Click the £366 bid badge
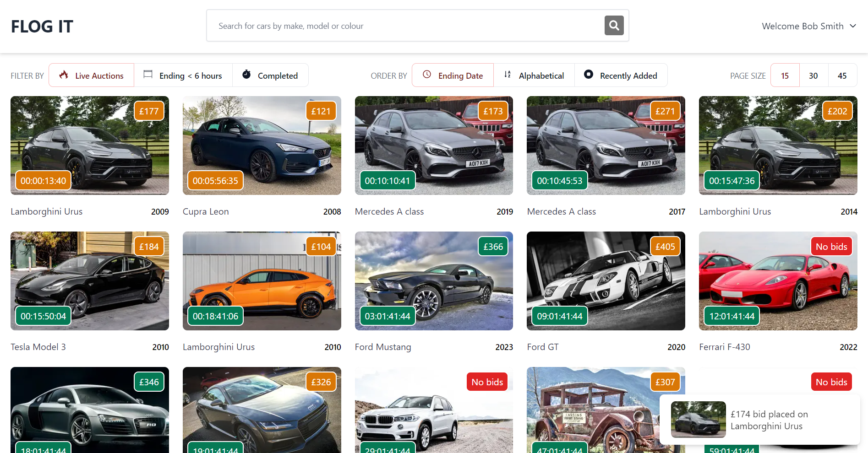The height and width of the screenshot is (453, 868). tap(493, 247)
